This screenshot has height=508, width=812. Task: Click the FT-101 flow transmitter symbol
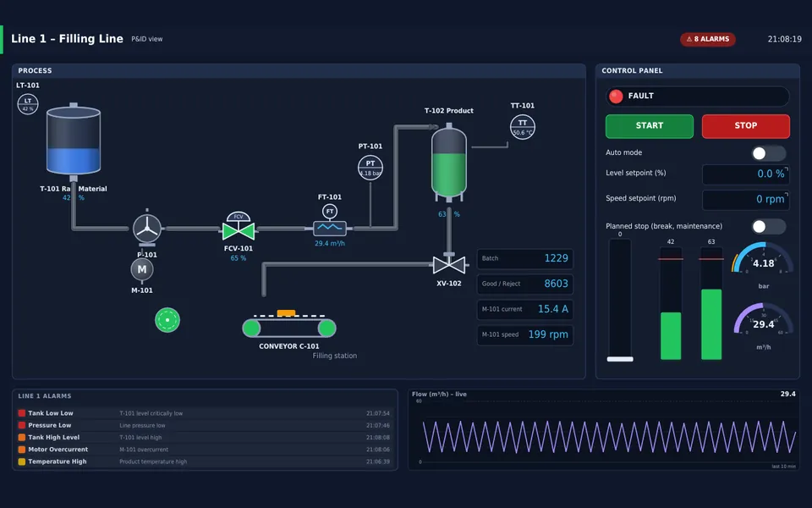[330, 212]
